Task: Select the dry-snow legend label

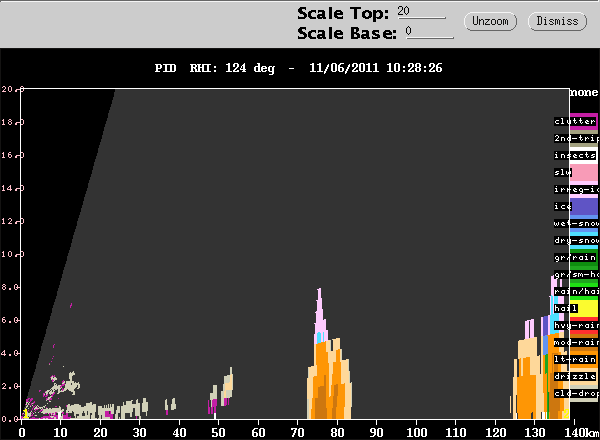Action: coord(576,240)
